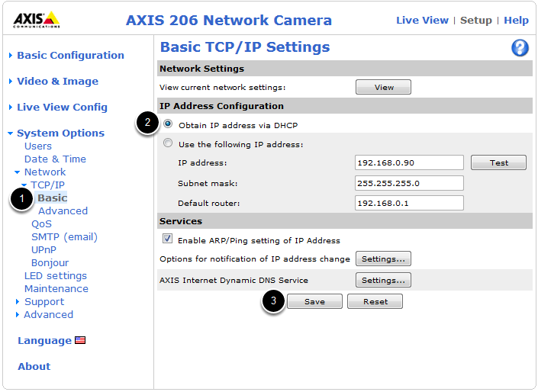
Task: Open QoS settings
Action: (x=41, y=224)
